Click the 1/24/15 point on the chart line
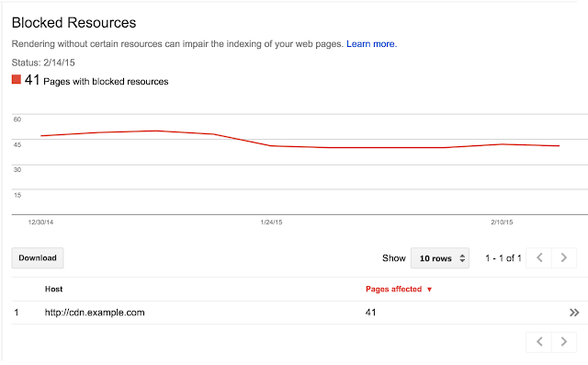Image resolution: width=588 pixels, height=365 pixels. (x=271, y=145)
